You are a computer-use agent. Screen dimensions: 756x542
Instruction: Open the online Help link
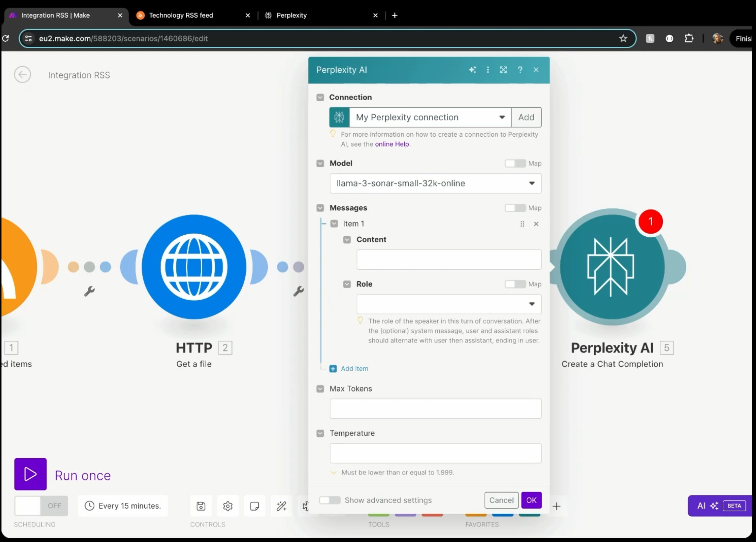pos(392,144)
